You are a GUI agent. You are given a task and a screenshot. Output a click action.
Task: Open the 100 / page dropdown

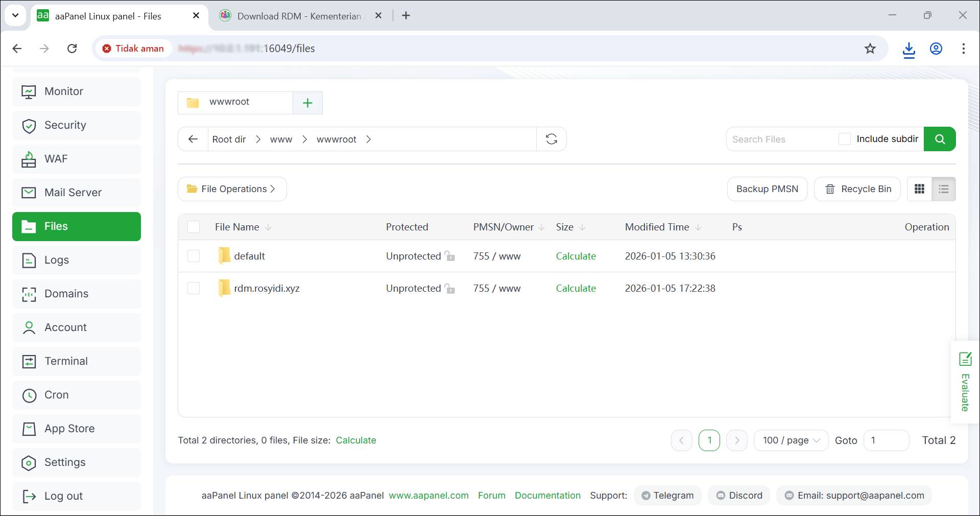[791, 440]
